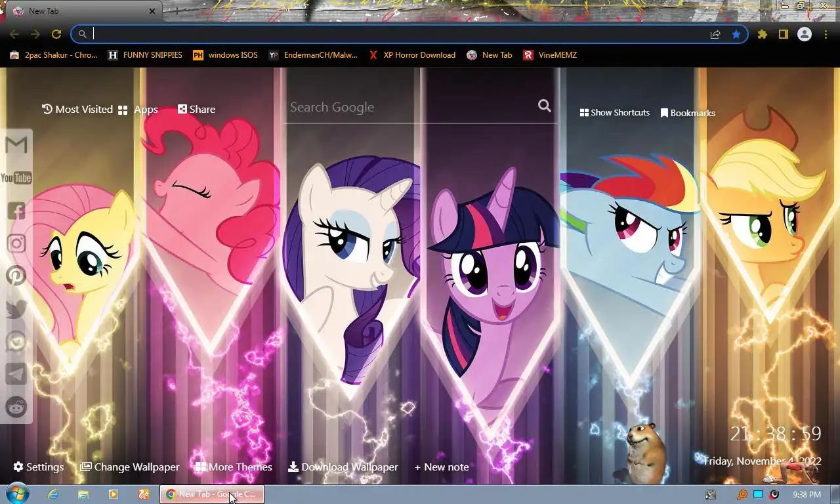Screen dimensions: 840x504
Task: Open FUNNY SNIPPIES bookmark
Action: coord(145,55)
